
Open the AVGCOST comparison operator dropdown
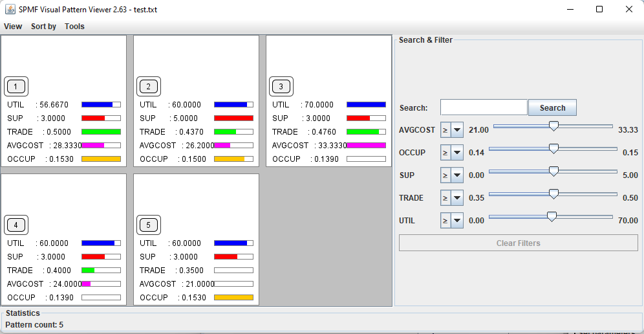451,129
